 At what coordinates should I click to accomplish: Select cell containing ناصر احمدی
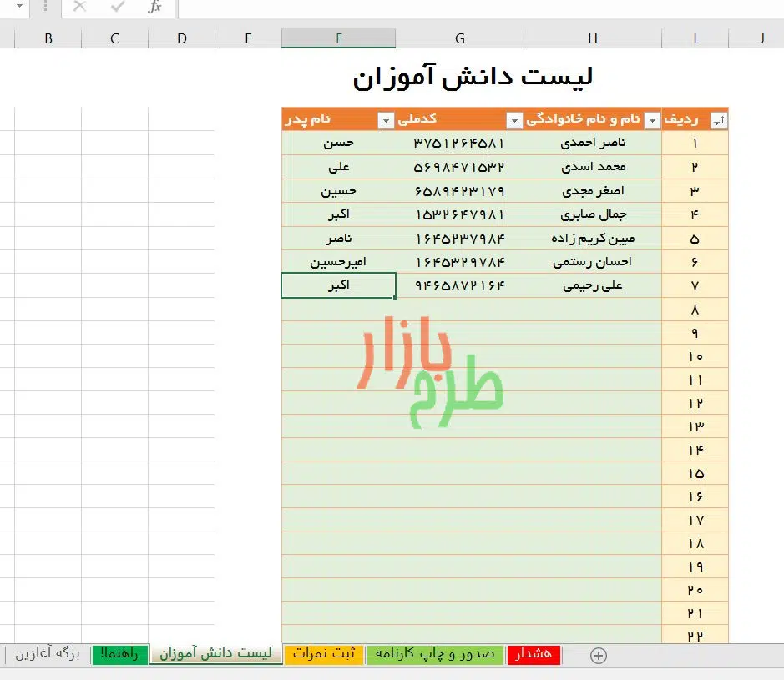[x=595, y=143]
